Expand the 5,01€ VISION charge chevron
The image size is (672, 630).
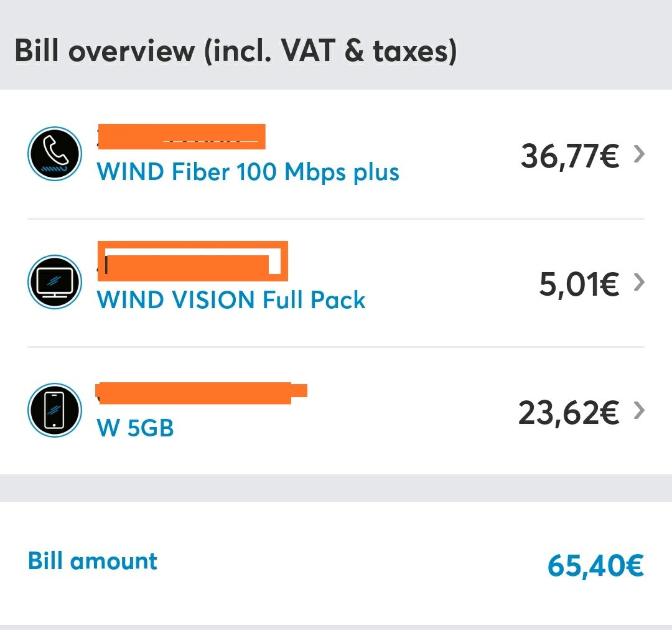(639, 282)
